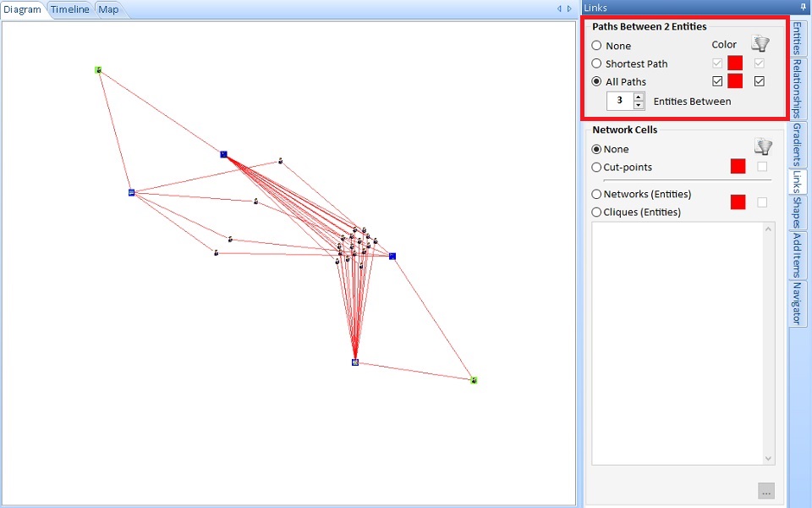Viewport: 812px width, 508px height.
Task: Open the Gradients side tab
Action: (x=797, y=144)
